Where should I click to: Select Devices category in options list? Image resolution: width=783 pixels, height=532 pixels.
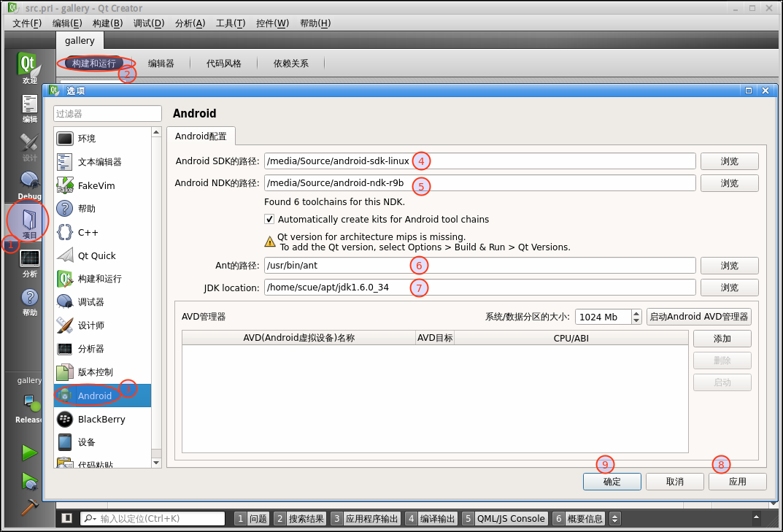(x=102, y=442)
